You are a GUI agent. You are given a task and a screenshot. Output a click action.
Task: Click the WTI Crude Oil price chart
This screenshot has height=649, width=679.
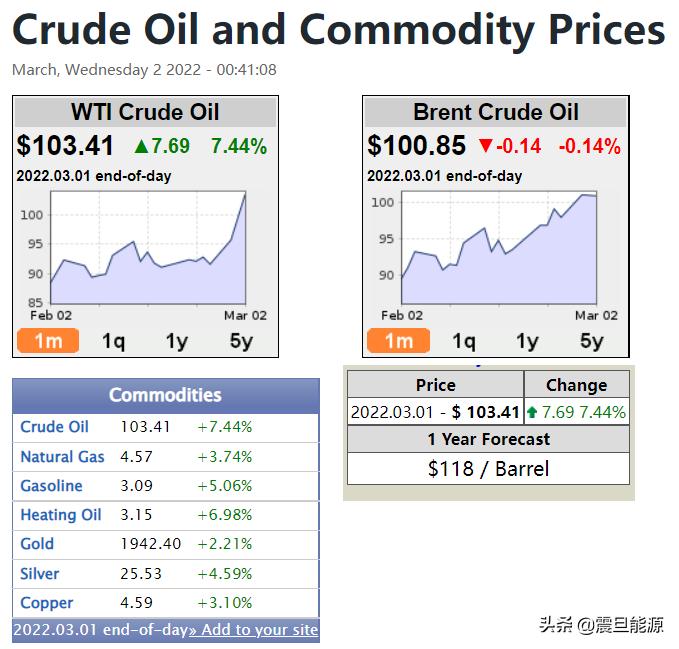tap(148, 248)
